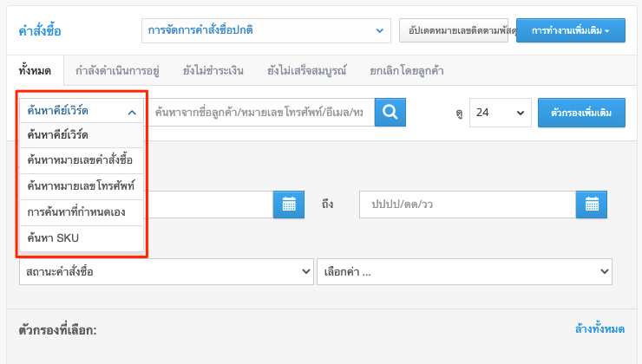642x364 pixels.
Task: Click the คำสั่งซื้อ heading link
Action: 40,31
